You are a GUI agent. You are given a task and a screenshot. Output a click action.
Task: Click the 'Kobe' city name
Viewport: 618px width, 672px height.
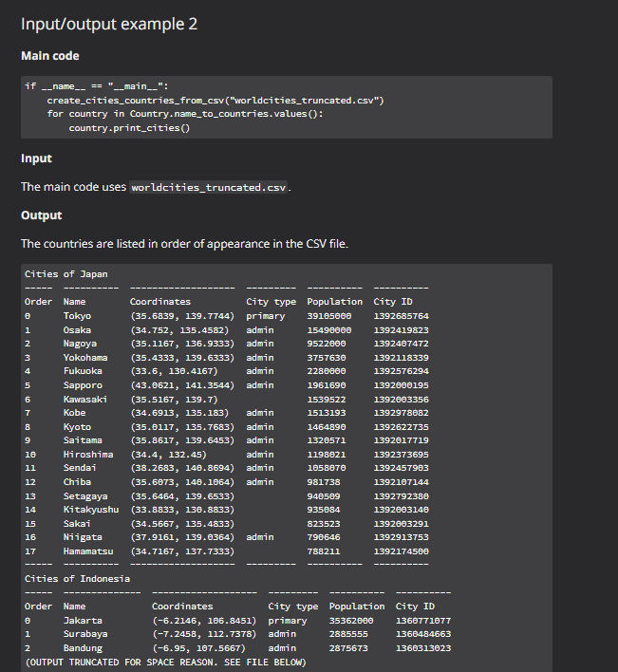75,412
